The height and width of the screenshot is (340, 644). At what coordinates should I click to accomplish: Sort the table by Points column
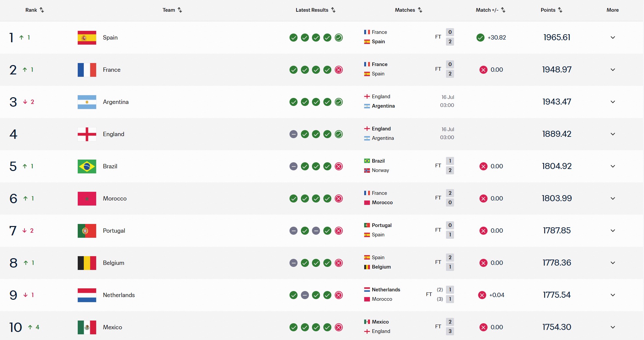[552, 10]
